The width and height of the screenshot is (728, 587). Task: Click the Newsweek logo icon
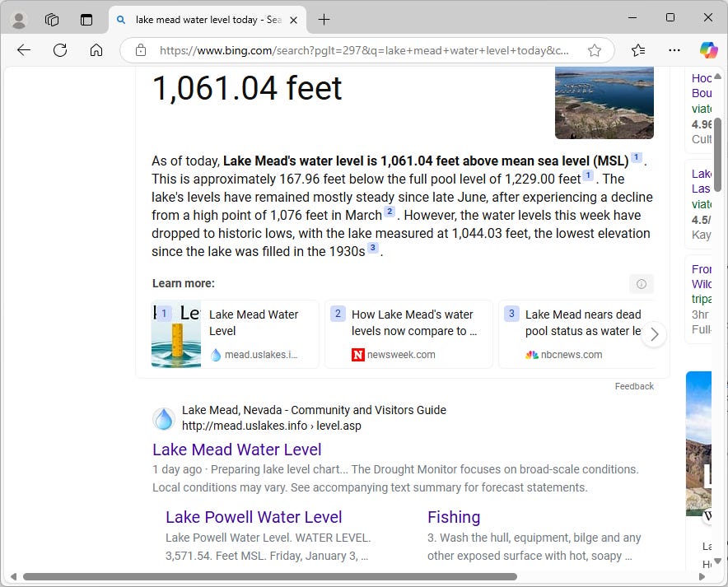358,355
